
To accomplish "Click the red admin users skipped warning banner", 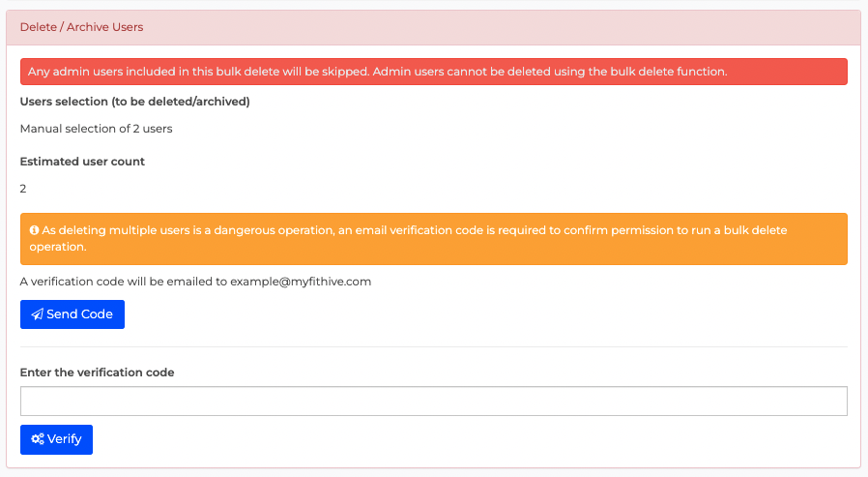I will [433, 72].
